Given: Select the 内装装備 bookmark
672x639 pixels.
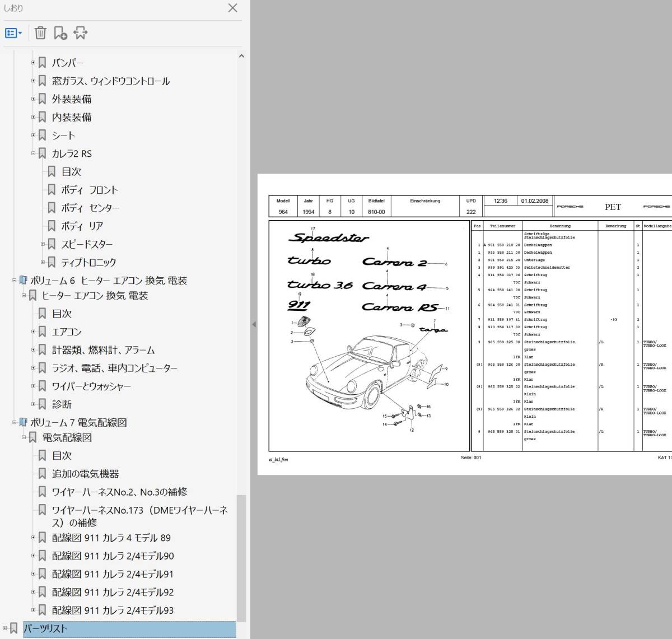Looking at the screenshot, I should [72, 117].
